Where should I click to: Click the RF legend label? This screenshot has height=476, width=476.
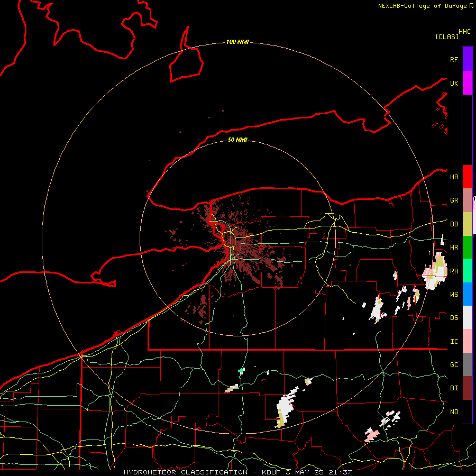[x=454, y=59]
